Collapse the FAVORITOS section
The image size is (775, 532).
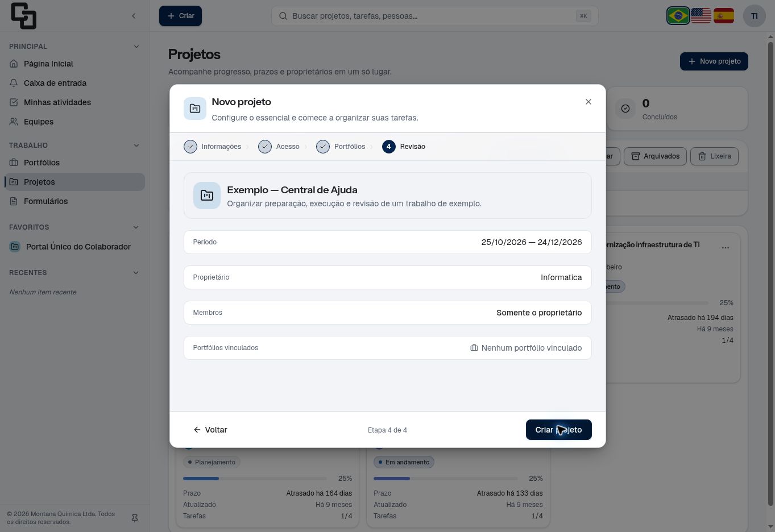(136, 227)
